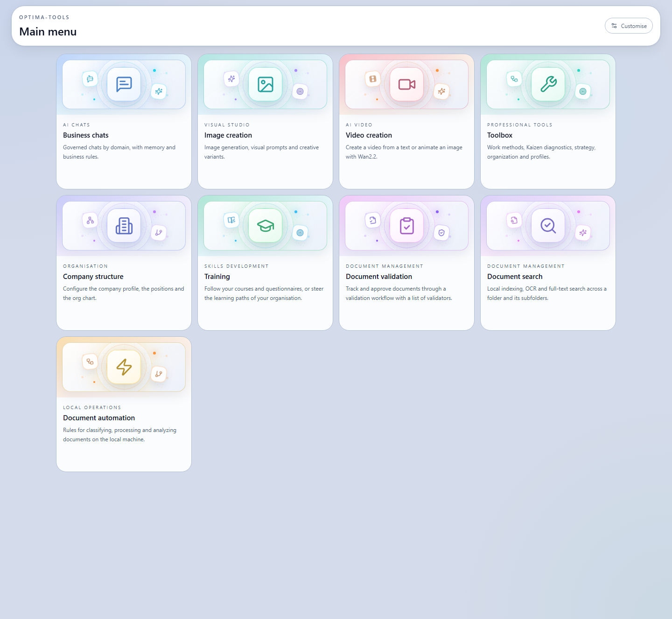Screen dimensions: 672x619
Task: Click small branch icon in Document automation card
Action: tap(159, 374)
